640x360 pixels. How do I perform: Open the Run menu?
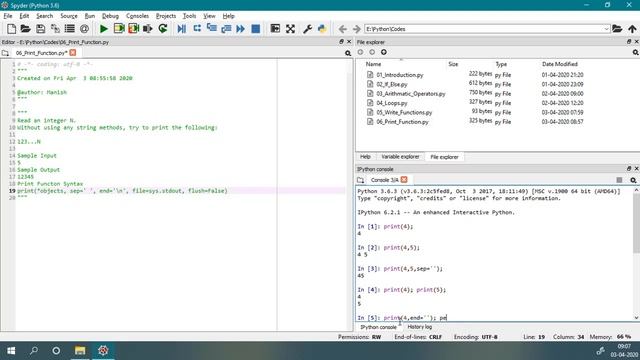(x=90, y=16)
